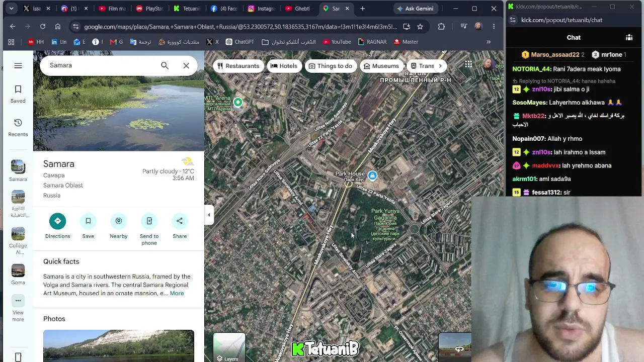The height and width of the screenshot is (362, 644).
Task: Click the Google Maps URL address bar
Action: [240, 27]
